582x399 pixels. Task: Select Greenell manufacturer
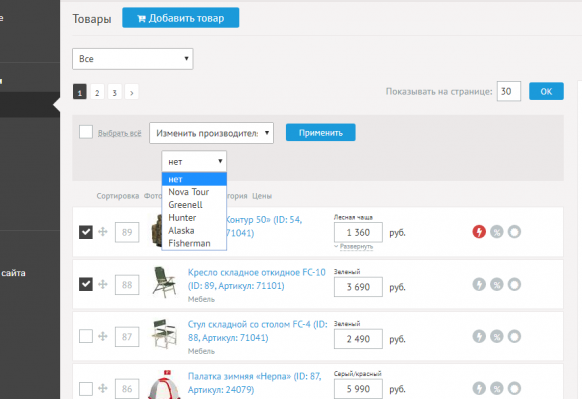pos(194,205)
